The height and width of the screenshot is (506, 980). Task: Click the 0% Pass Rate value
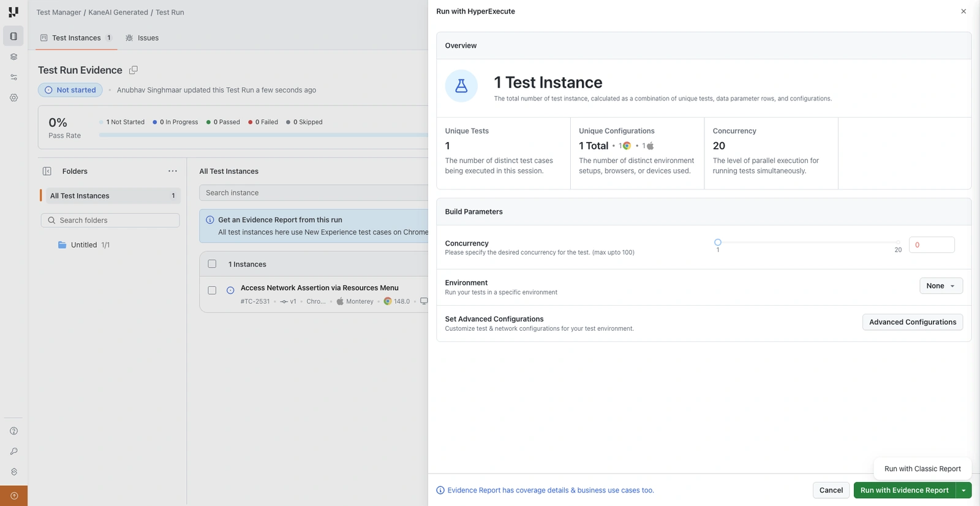(58, 123)
